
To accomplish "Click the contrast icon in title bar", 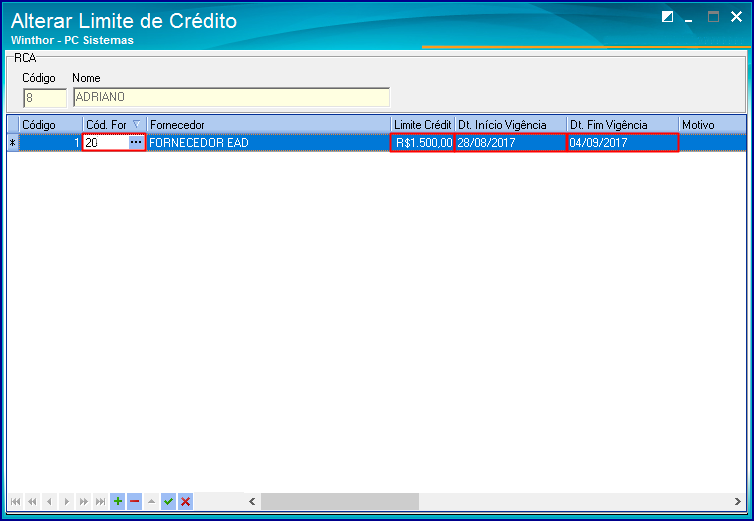I will (x=667, y=17).
